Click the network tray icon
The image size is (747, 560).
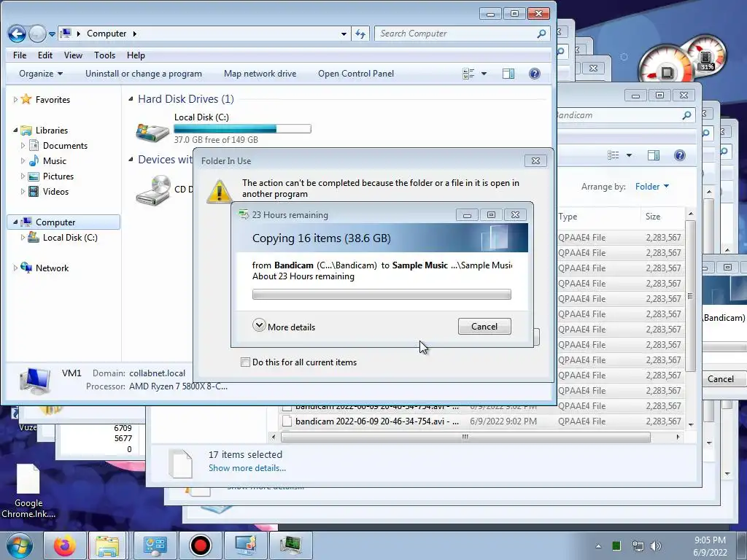click(638, 546)
